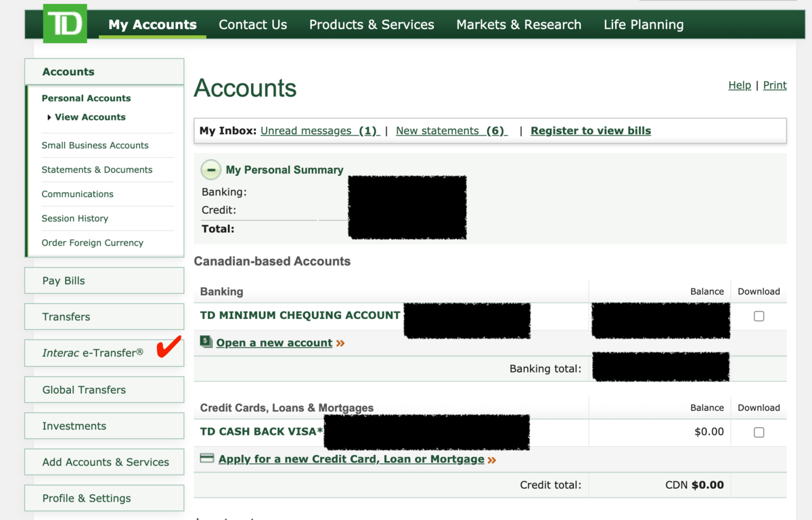Viewport: 812px width, 520px height.
Task: Open Profile & Settings
Action: [x=104, y=498]
